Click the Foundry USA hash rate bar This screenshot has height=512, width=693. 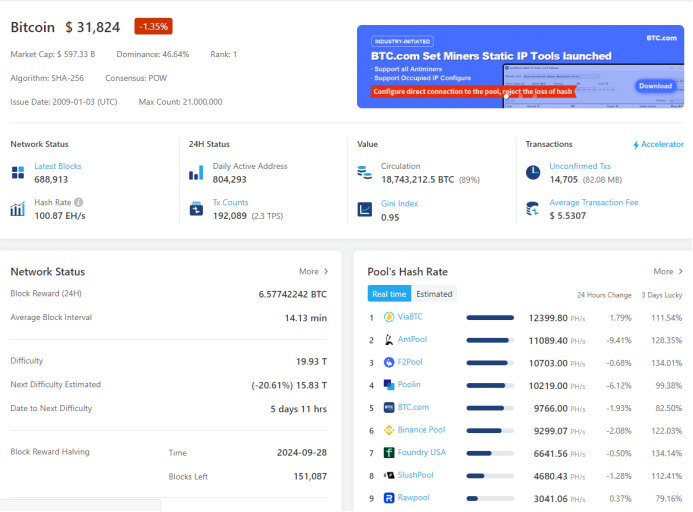[490, 453]
